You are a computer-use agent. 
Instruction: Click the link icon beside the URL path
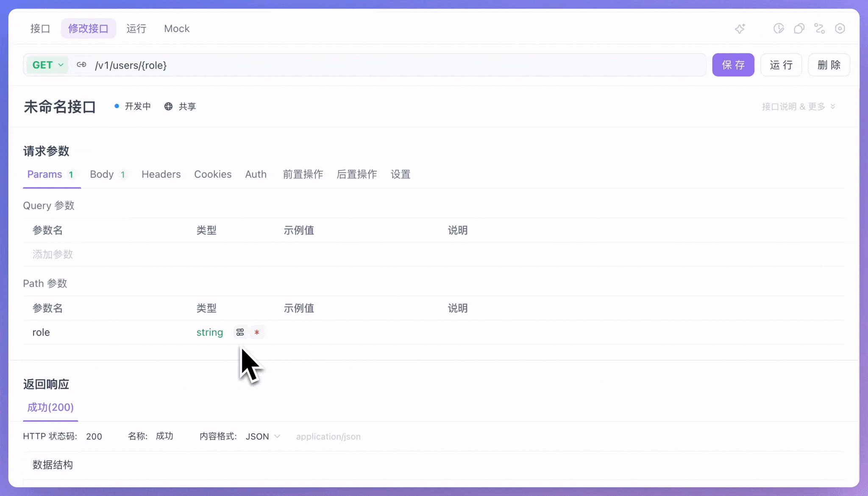(x=81, y=65)
